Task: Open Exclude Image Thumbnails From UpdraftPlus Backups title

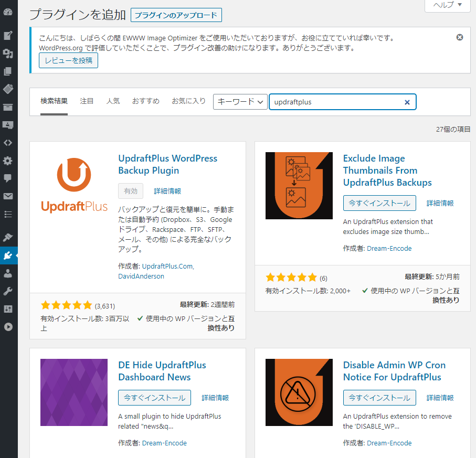Action: point(387,171)
